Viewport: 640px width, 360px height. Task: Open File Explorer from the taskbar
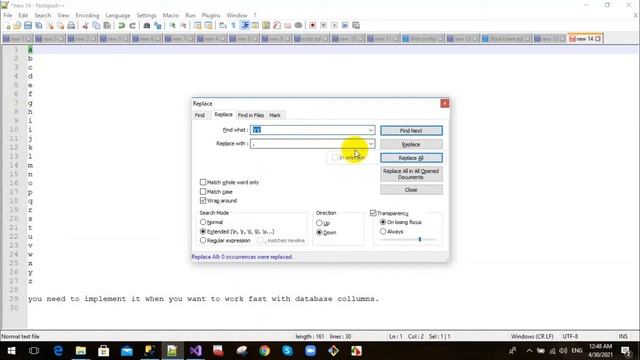tap(81, 351)
